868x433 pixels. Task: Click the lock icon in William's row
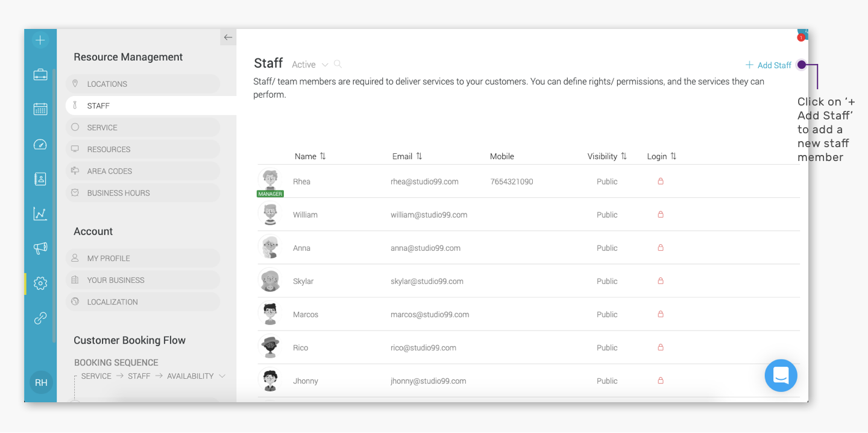click(661, 214)
